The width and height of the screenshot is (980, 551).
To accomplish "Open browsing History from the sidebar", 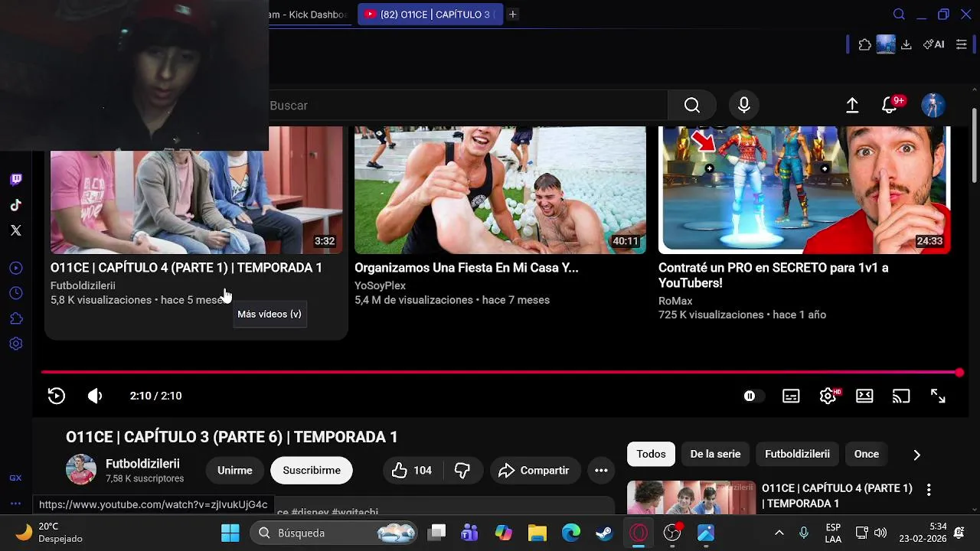I will tap(15, 293).
